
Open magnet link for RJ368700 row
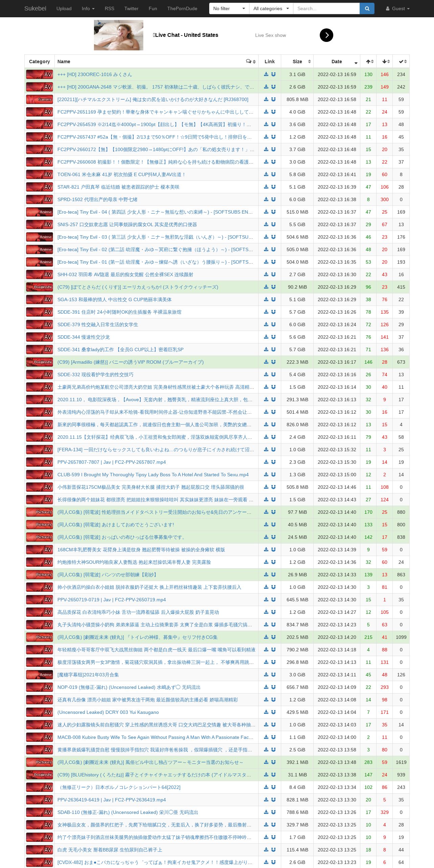pos(273,99)
